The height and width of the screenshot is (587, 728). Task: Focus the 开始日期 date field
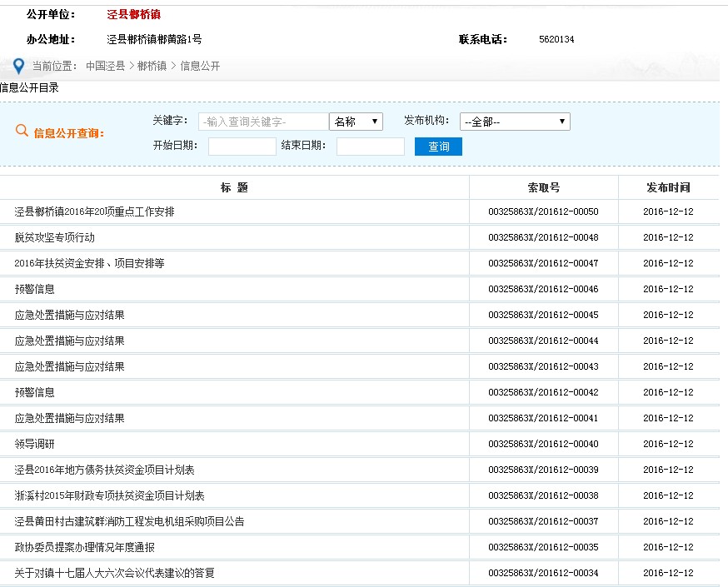tap(242, 147)
